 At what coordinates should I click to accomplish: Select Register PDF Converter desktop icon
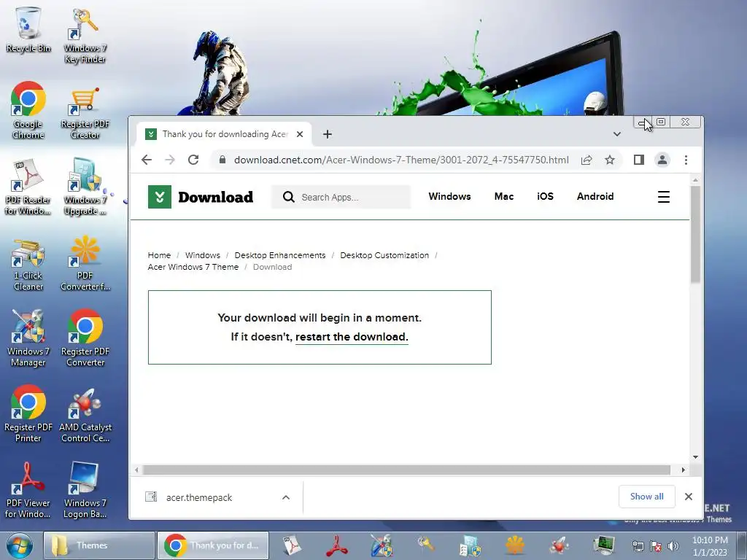coord(85,338)
